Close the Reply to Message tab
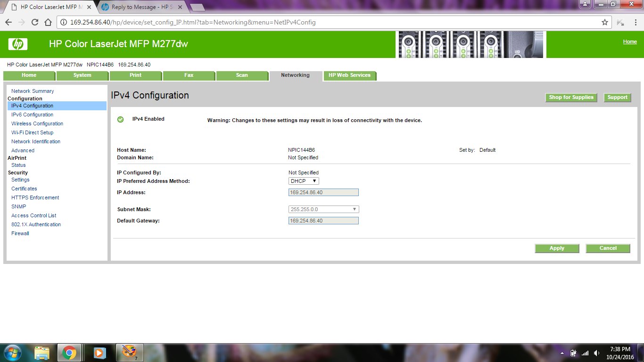 click(181, 7)
